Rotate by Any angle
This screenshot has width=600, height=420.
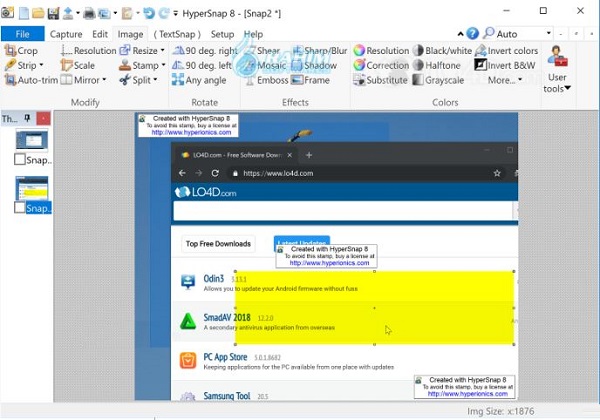click(199, 80)
